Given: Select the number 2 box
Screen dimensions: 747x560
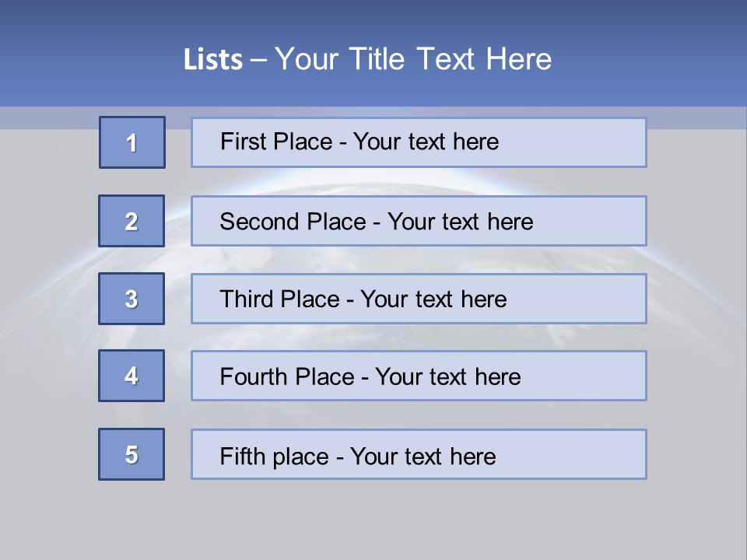Looking at the screenshot, I should tap(132, 221).
